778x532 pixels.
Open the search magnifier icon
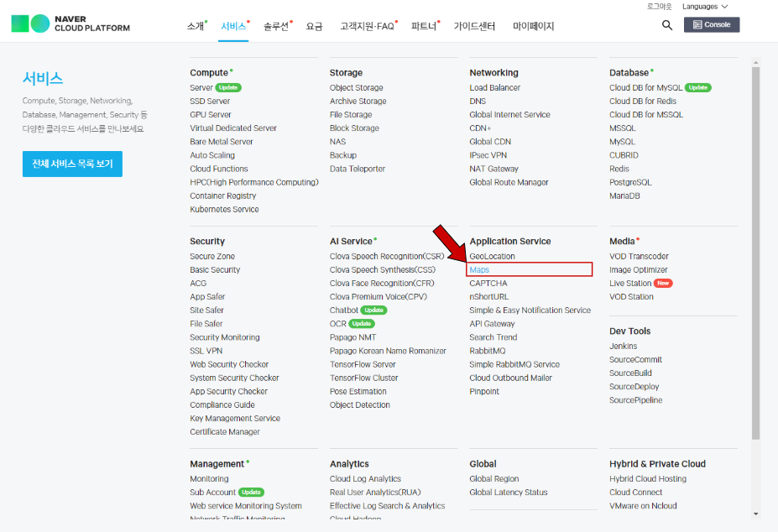pyautogui.click(x=667, y=25)
